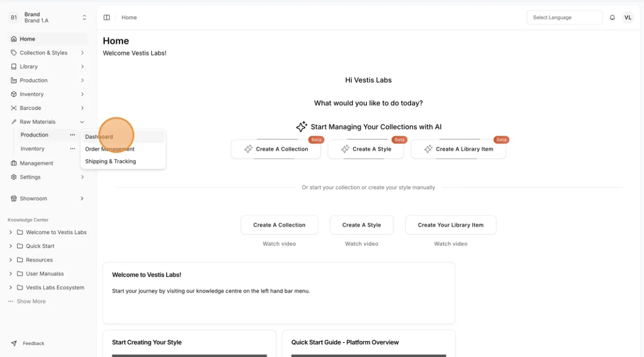The width and height of the screenshot is (644, 357).
Task: Click the Settings gear icon
Action: click(14, 177)
